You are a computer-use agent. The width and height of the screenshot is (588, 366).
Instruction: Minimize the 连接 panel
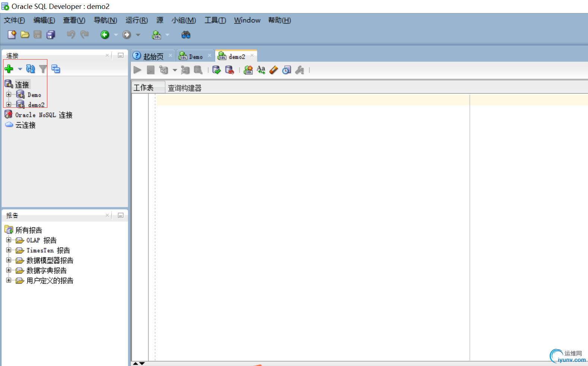[x=121, y=55]
